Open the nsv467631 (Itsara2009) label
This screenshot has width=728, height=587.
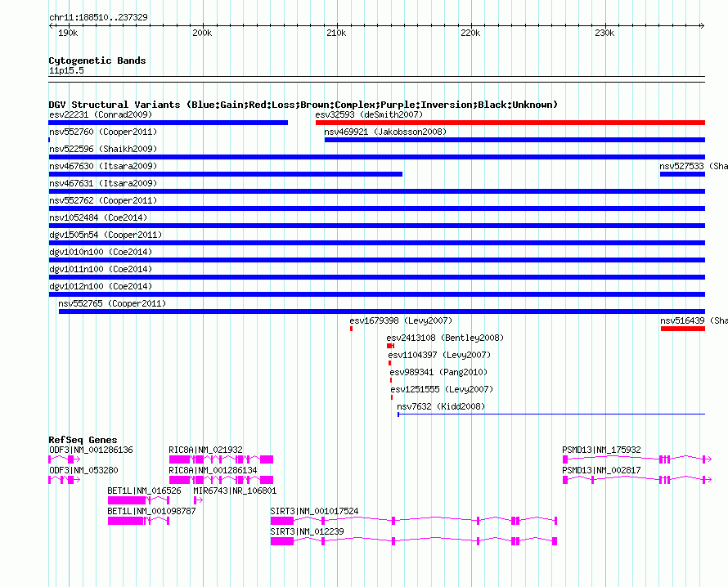coord(103,183)
